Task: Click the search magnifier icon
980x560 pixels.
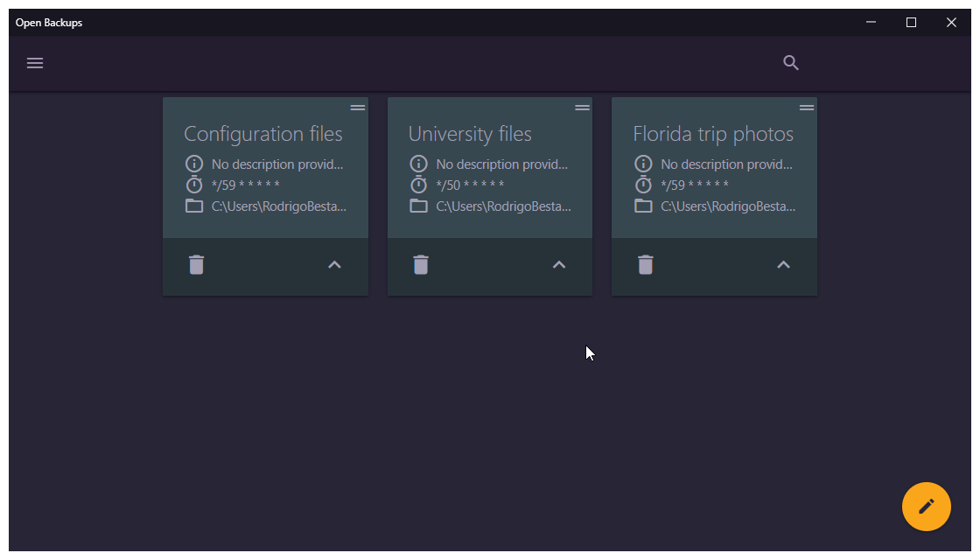Action: [791, 63]
